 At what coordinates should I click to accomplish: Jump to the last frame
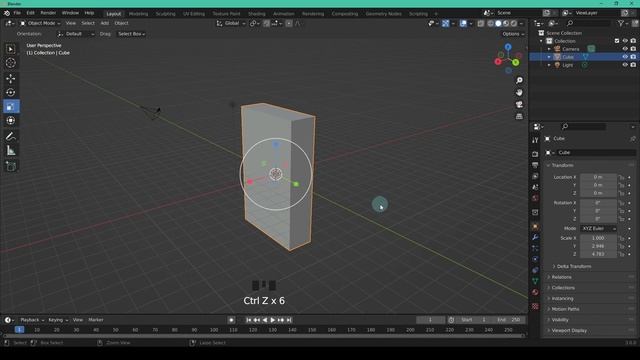pos(289,320)
